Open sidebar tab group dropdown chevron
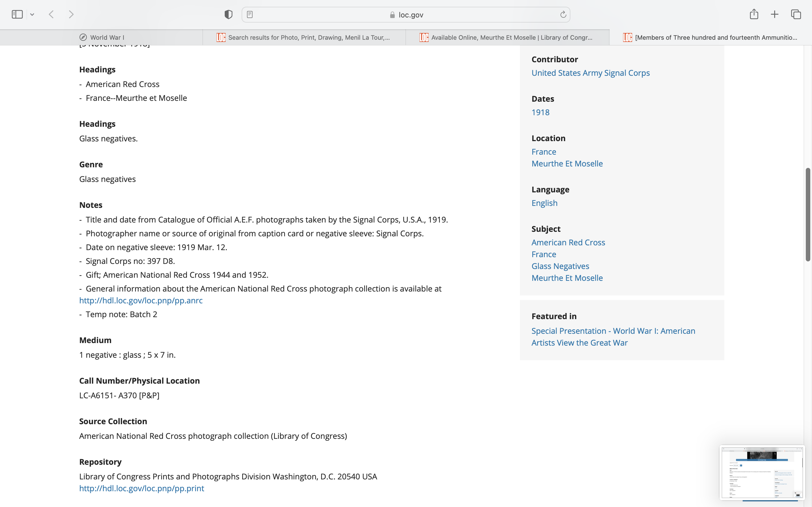812x507 pixels. click(32, 14)
